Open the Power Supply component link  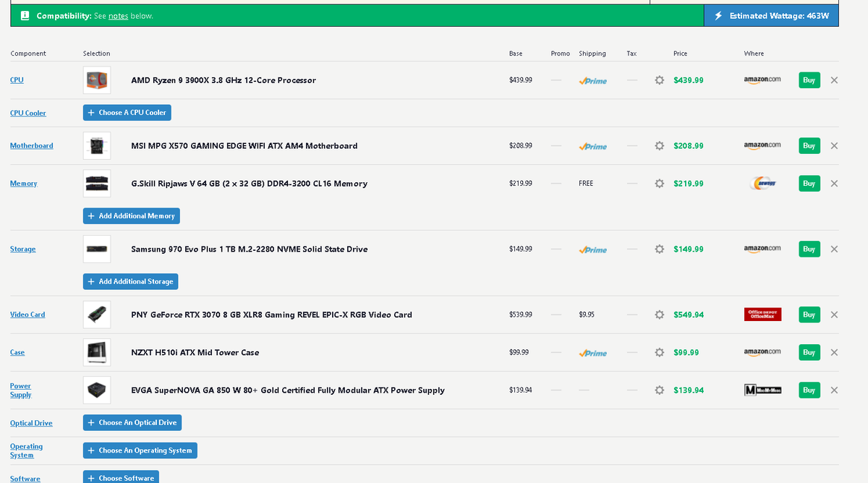21,390
